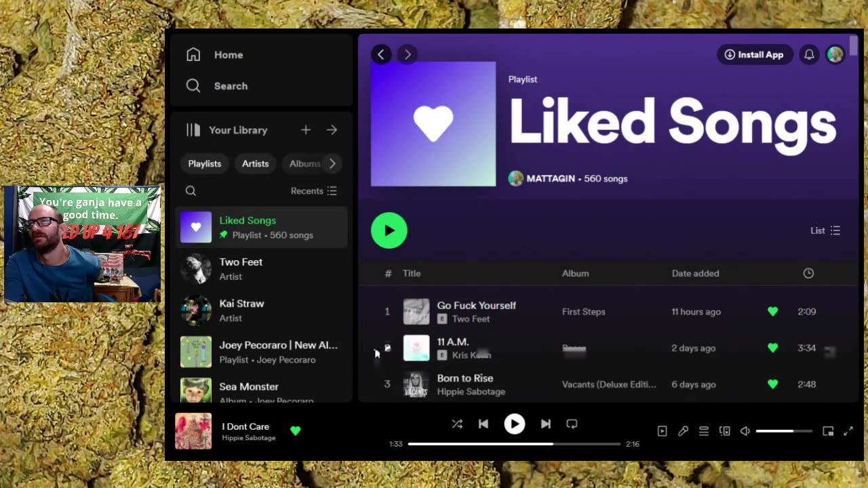This screenshot has width=868, height=488.
Task: Go forward with right arrow
Action: 407,55
